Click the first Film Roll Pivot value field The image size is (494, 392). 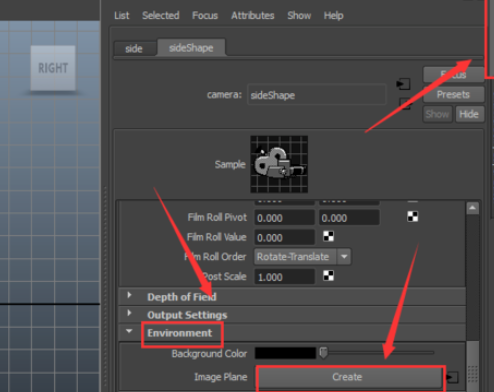[x=284, y=218]
